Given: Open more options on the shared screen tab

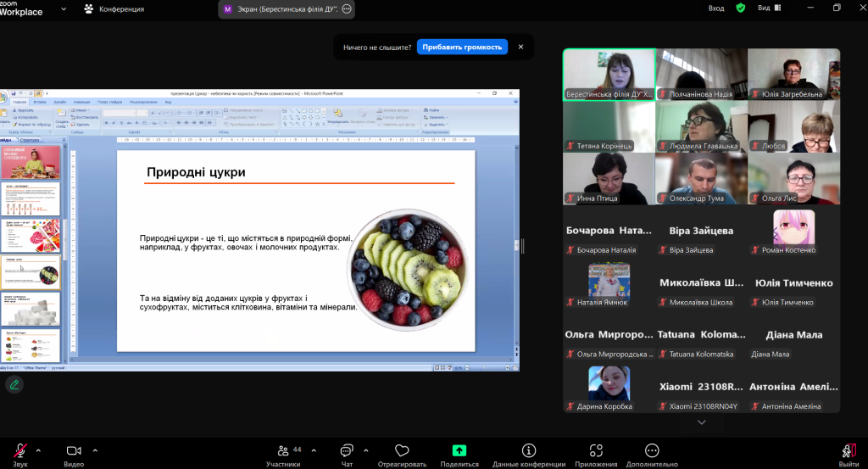Looking at the screenshot, I should click(x=347, y=8).
